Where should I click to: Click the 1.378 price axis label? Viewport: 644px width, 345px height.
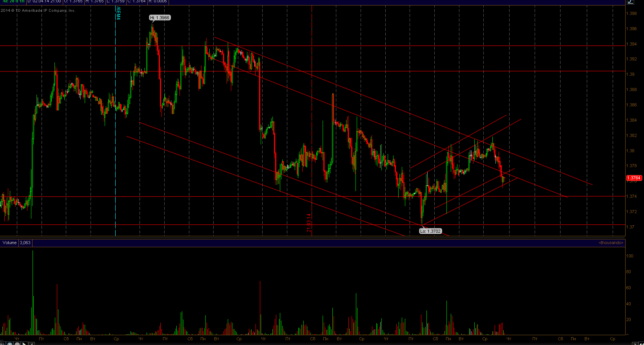tap(631, 166)
